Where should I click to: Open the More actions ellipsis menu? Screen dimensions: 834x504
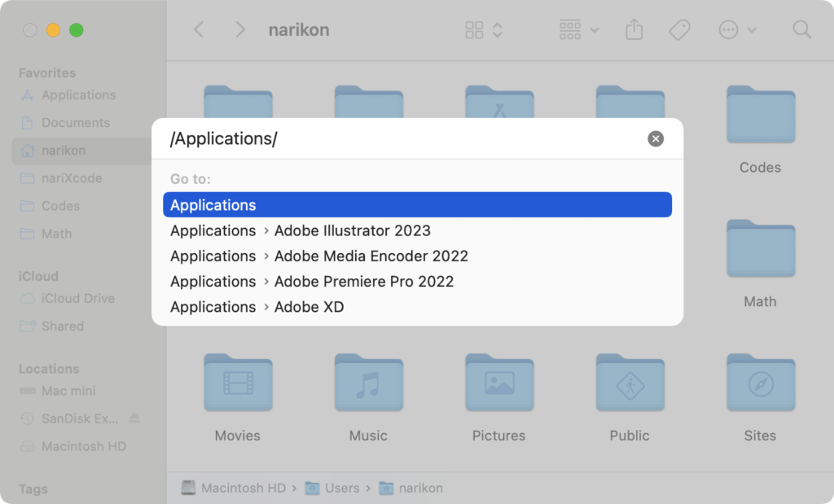(x=737, y=30)
